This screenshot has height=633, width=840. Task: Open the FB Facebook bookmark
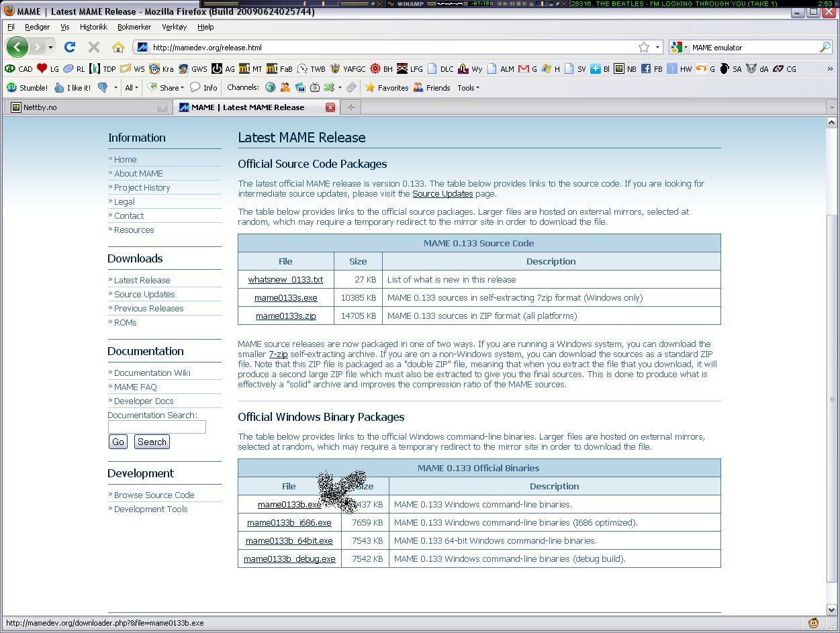pyautogui.click(x=651, y=68)
